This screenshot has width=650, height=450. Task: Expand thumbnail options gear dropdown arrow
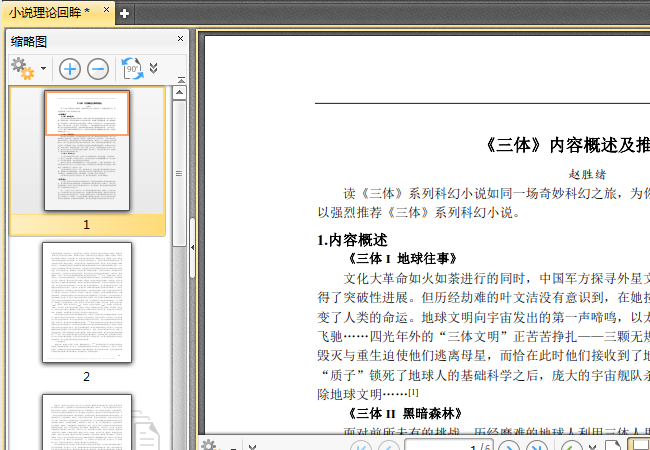[44, 69]
